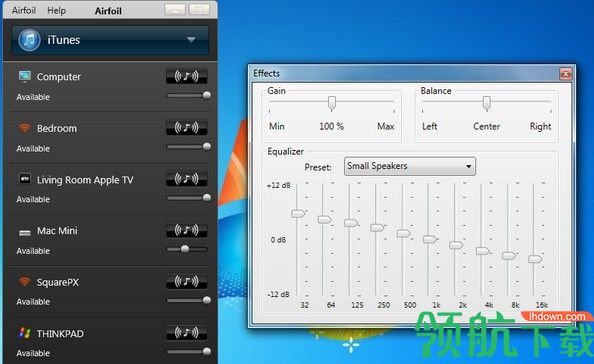Click the Bedroom wireless speaker icon
594x364 pixels.
click(x=25, y=128)
